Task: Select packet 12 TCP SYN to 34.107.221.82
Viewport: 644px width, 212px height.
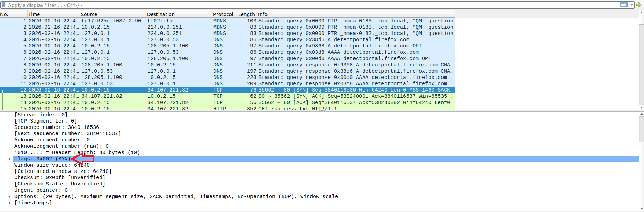Action: 228,90
